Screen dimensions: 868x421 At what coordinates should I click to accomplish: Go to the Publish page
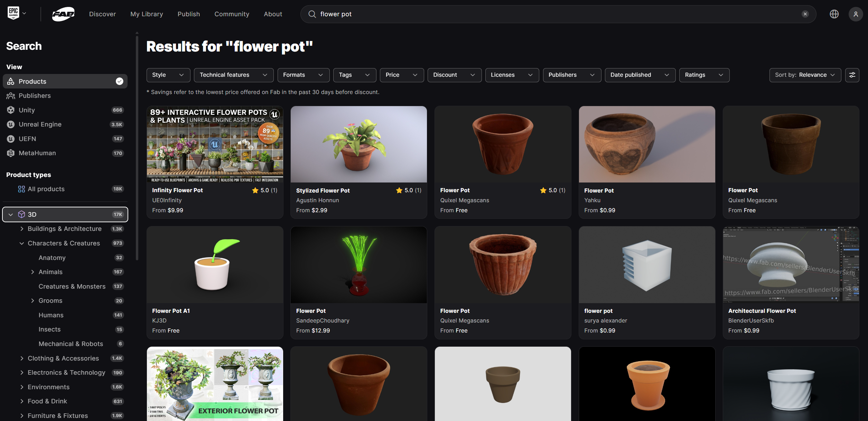[x=189, y=14]
